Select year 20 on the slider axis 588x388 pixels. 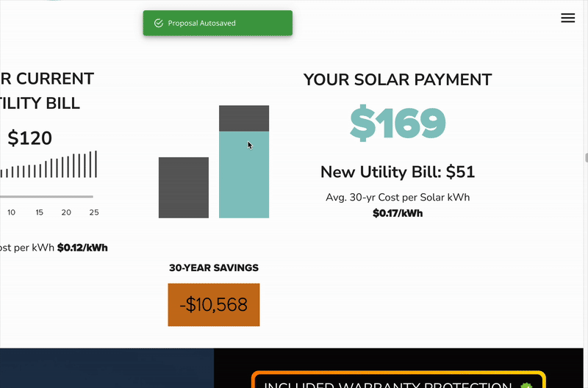coord(66,212)
